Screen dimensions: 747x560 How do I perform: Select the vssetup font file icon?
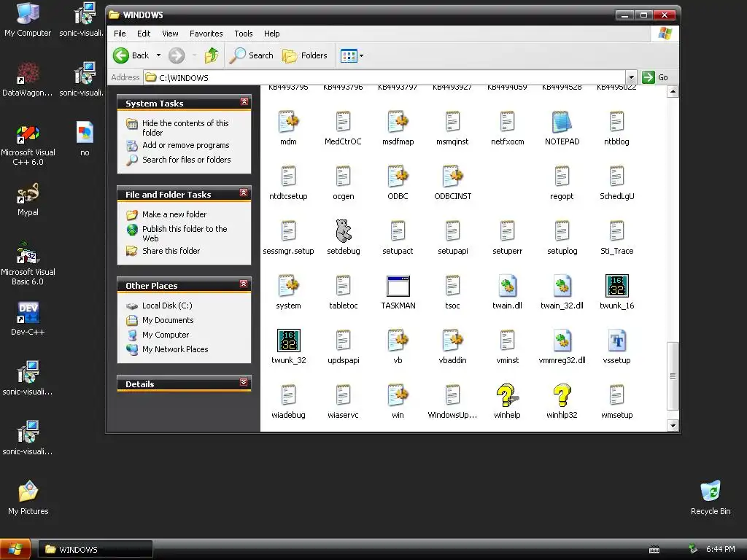(x=616, y=341)
